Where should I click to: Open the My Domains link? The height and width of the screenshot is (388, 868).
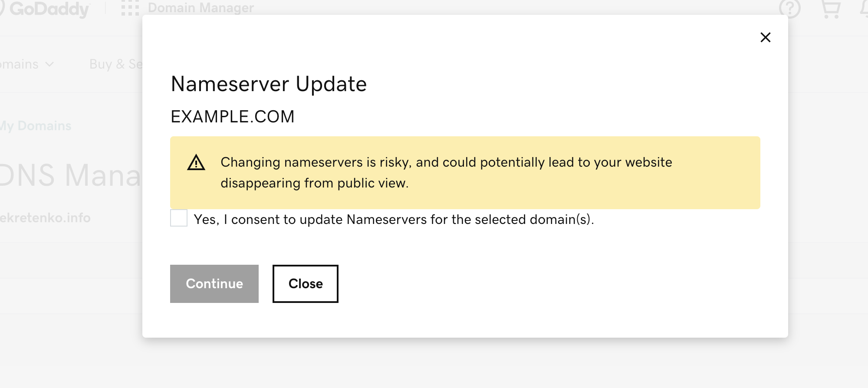pyautogui.click(x=35, y=126)
